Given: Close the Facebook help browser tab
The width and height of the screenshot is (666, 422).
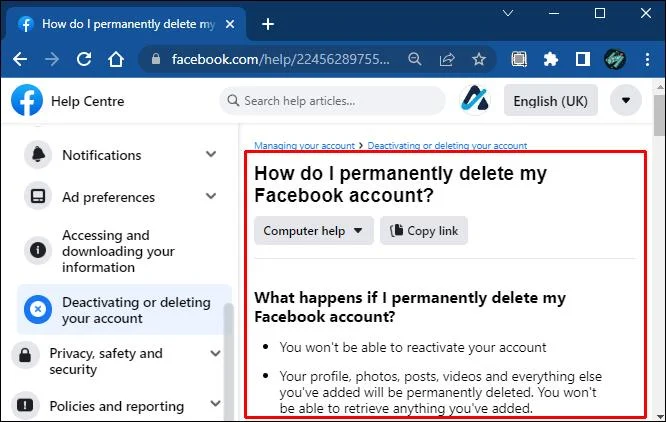Looking at the screenshot, I should tap(230, 24).
